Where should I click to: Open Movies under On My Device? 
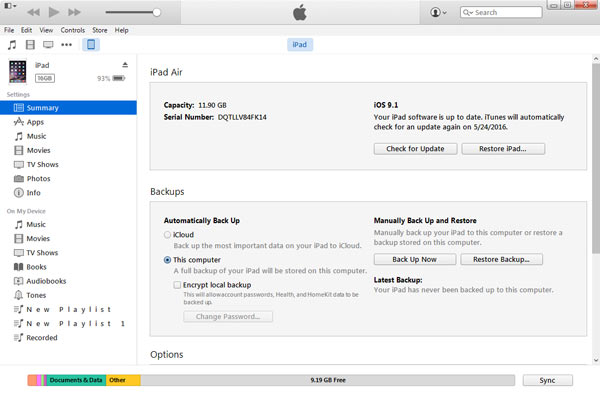[68, 239]
